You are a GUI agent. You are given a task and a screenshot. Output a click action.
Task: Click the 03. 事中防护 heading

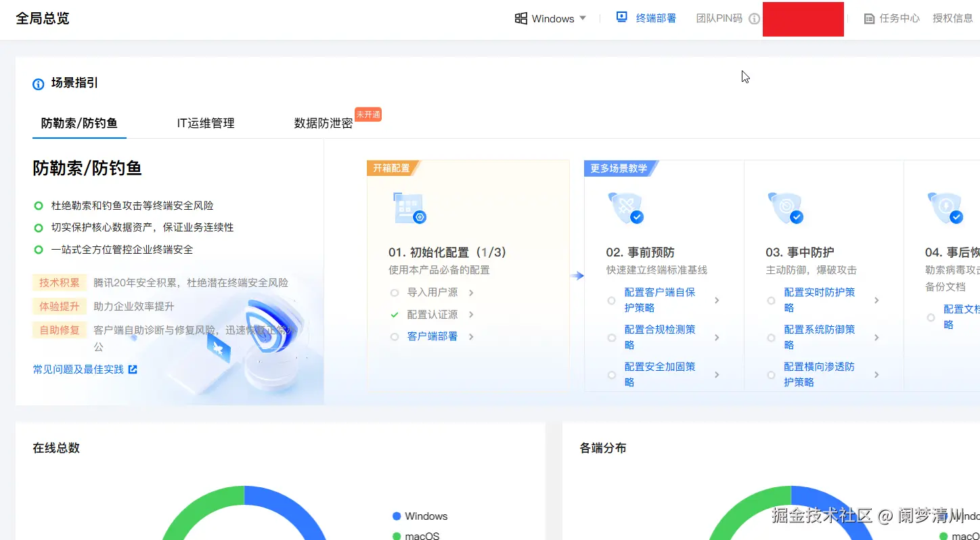[800, 252]
